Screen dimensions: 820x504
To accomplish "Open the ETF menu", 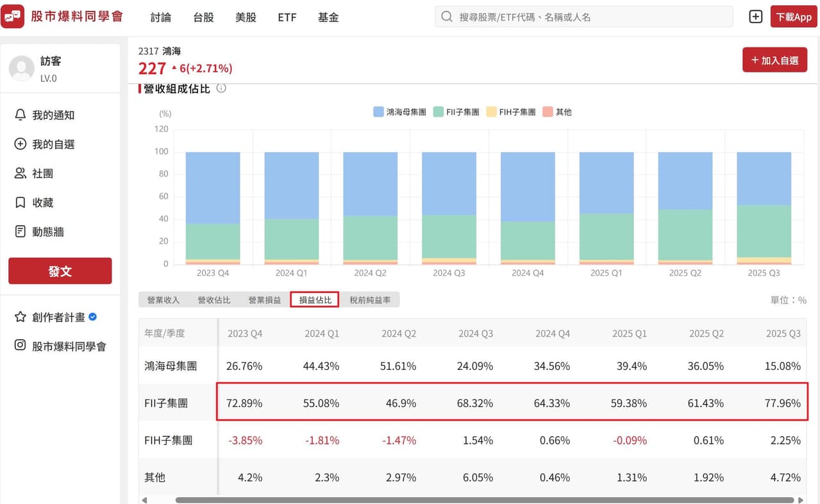I will tap(287, 17).
